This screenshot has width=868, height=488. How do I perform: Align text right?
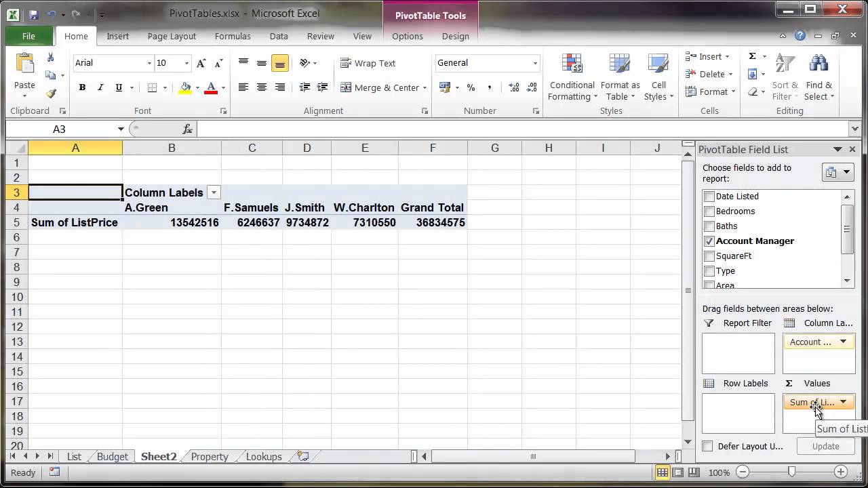point(280,87)
